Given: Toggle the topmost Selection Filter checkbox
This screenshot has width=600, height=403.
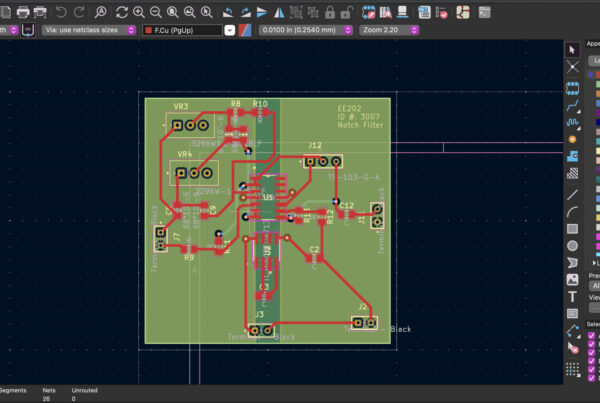Looking at the screenshot, I should 591,336.
